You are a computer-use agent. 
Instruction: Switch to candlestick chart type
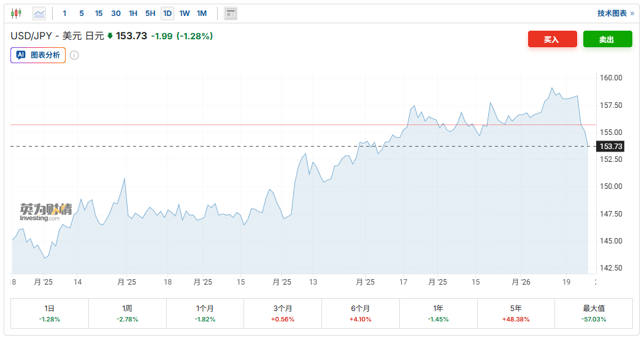16,13
